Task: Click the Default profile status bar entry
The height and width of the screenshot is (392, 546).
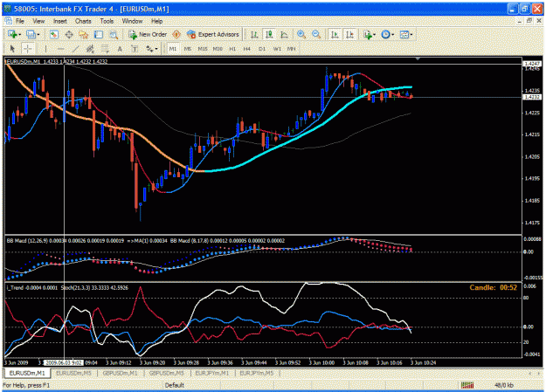Action: pos(175,385)
